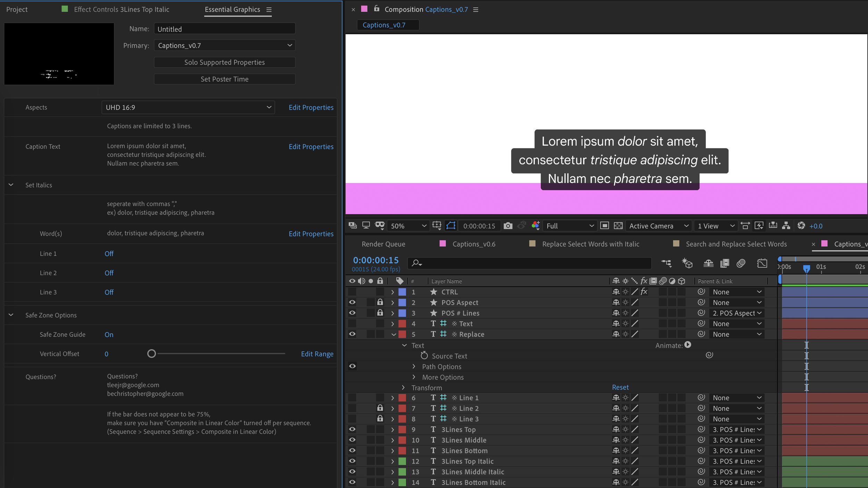Viewport: 868px width, 488px height.
Task: Open the Effect Controls tab
Action: click(121, 9)
